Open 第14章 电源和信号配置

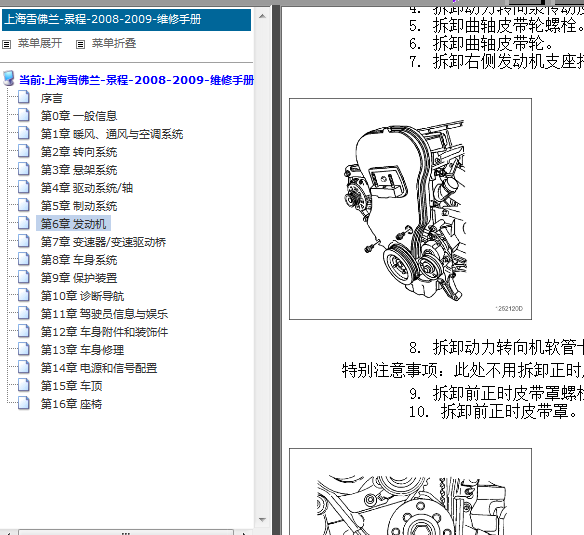click(x=99, y=368)
